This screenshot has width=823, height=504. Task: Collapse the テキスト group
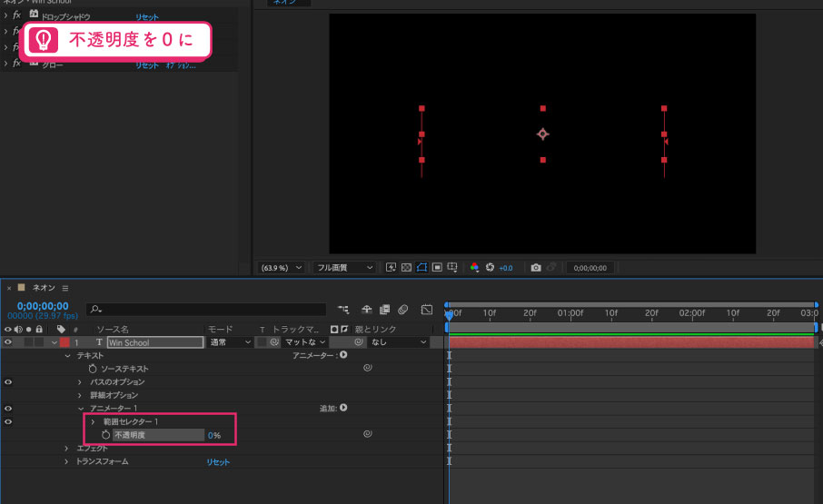pyautogui.click(x=67, y=356)
